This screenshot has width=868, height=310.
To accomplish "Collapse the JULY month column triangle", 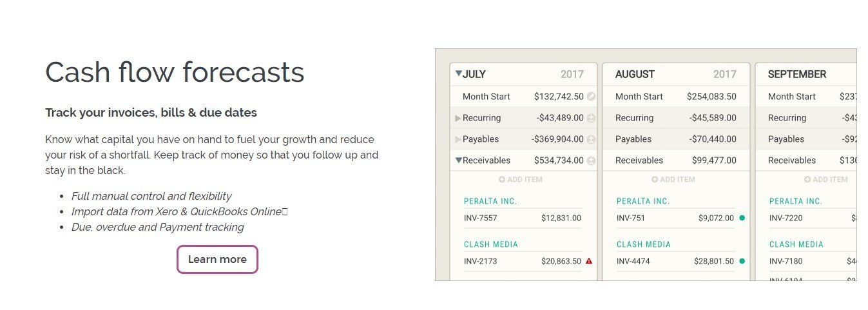I will (x=458, y=74).
